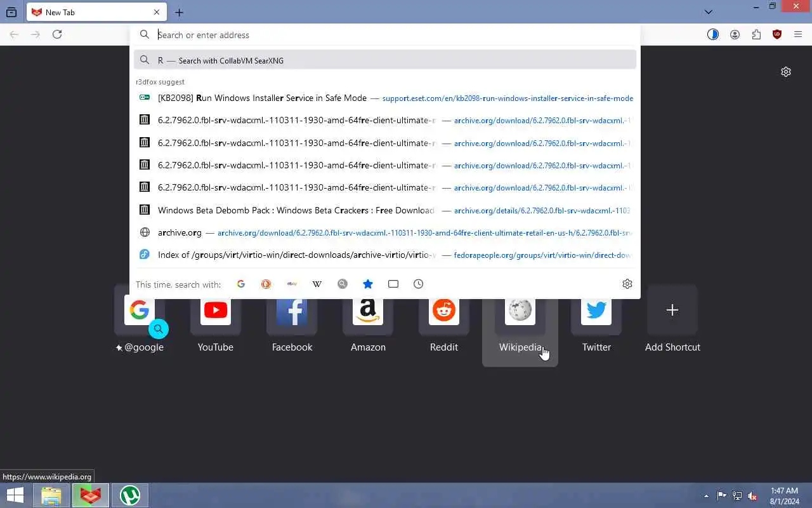Open the @google pinned shortcut
Image resolution: width=812 pixels, height=508 pixels.
pos(140,325)
